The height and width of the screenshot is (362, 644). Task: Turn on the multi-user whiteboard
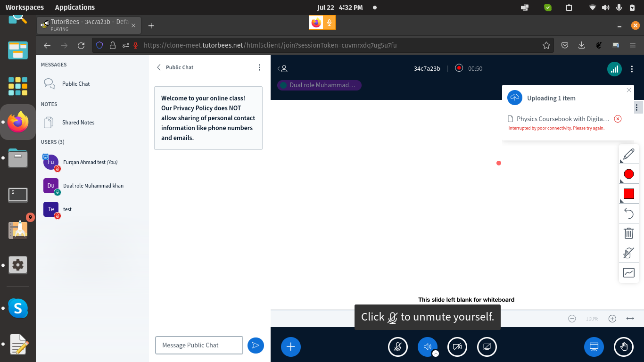629,253
